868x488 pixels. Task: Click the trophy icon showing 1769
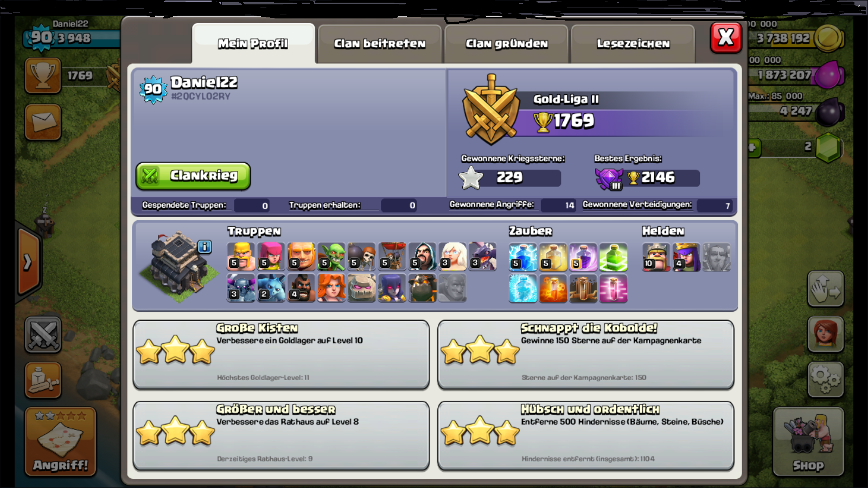pyautogui.click(x=43, y=75)
